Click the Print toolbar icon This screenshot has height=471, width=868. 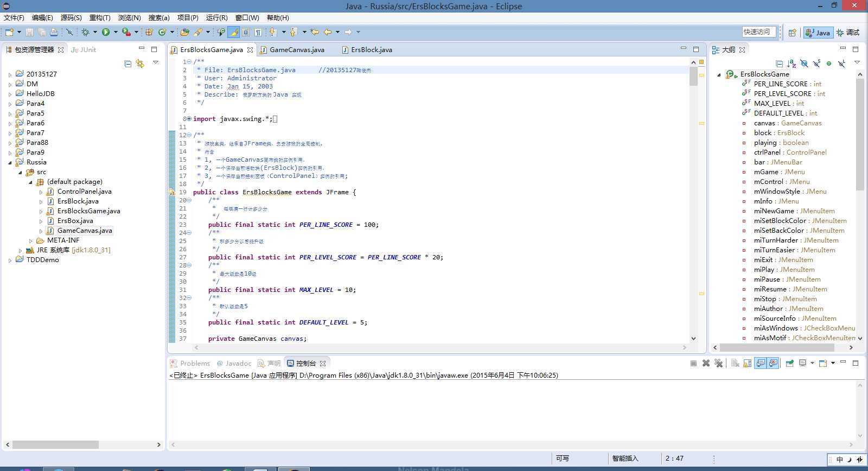tap(54, 33)
